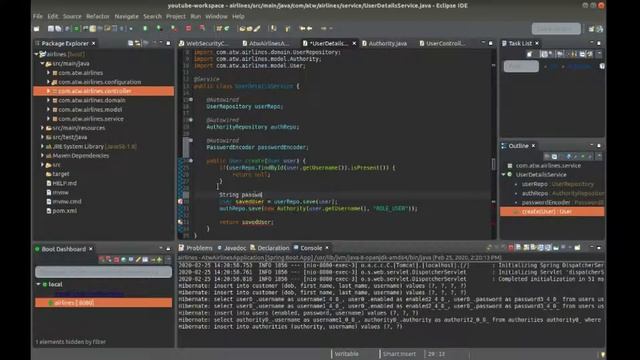
Task: Collapse the airlines project node
Action: [x=36, y=54]
